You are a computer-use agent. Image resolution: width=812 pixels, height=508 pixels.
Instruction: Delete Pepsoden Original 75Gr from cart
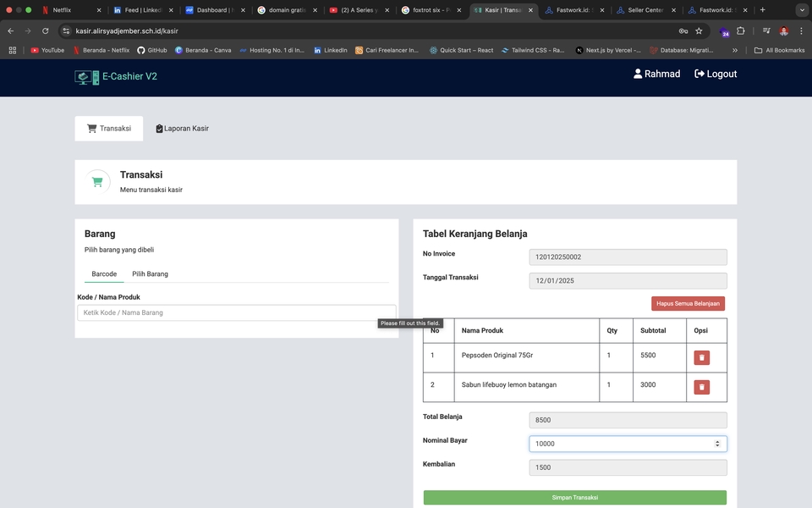[x=701, y=357]
